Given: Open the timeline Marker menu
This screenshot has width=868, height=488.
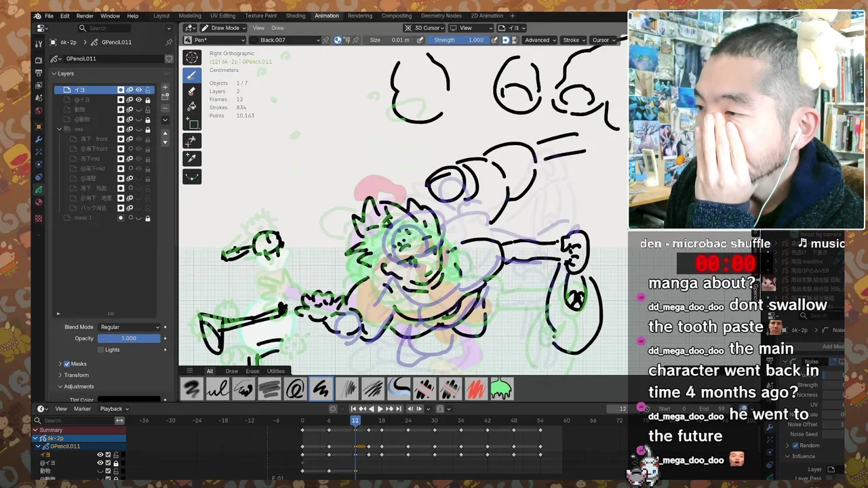Looking at the screenshot, I should tap(82, 409).
